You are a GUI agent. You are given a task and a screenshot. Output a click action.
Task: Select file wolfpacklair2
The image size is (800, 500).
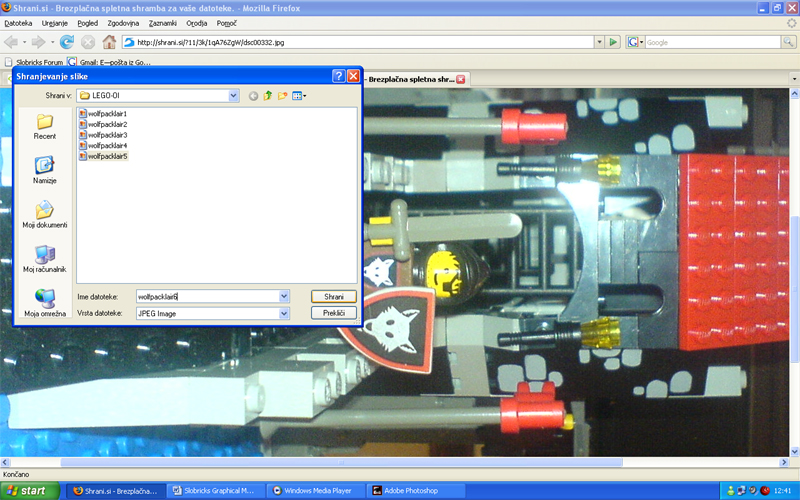pos(103,124)
